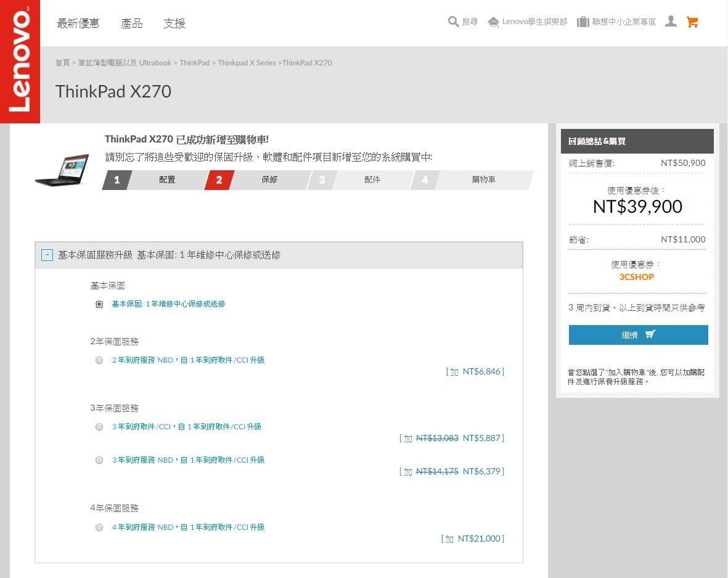Image resolution: width=728 pixels, height=578 pixels.
Task: Select 3年到府服務 NBD radio button
Action: [x=99, y=460]
